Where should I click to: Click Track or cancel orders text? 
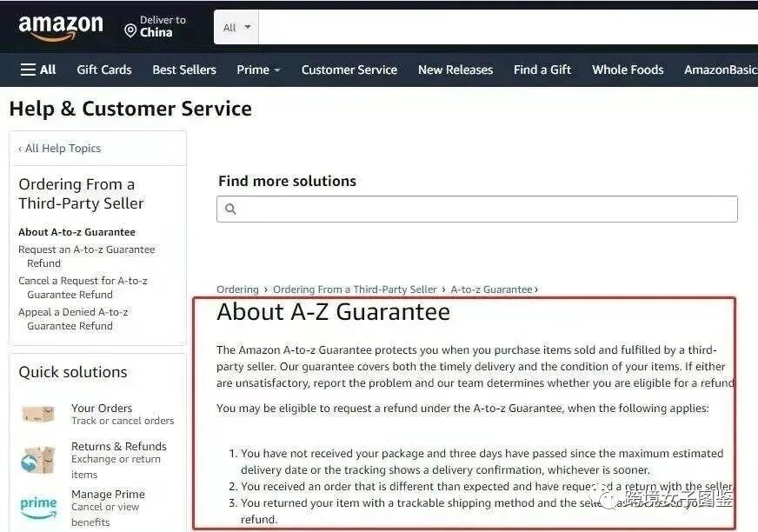point(123,421)
